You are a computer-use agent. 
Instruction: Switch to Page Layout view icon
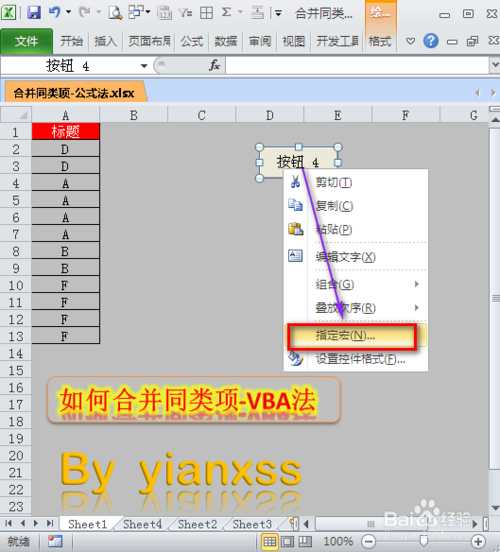pyautogui.click(x=287, y=541)
